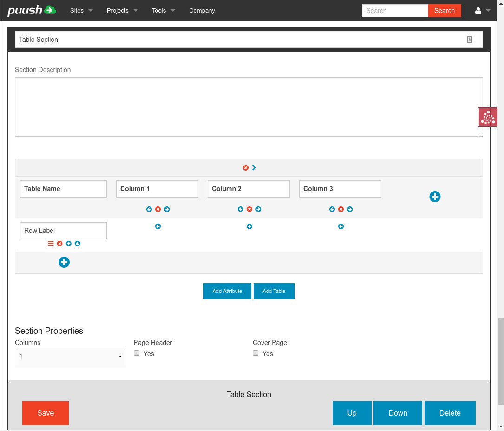Expand table with the blue chevron
Viewport: 504px width, 431px height.
point(254,168)
